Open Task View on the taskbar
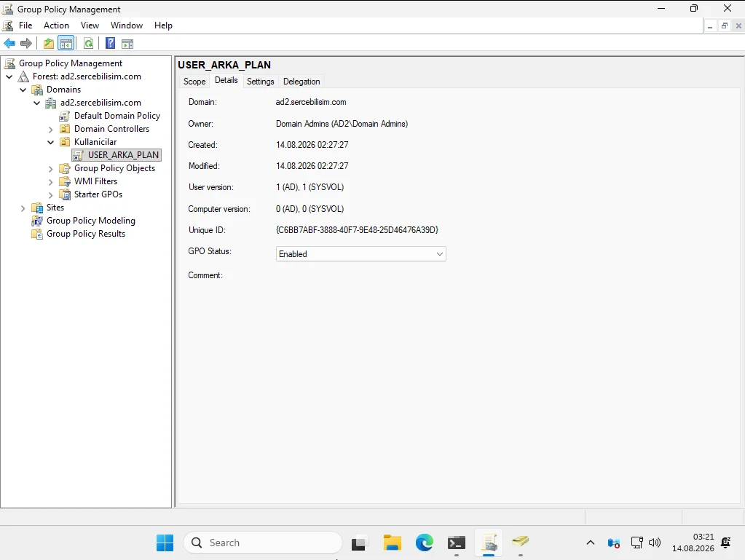This screenshot has height=560, width=745. click(360, 543)
